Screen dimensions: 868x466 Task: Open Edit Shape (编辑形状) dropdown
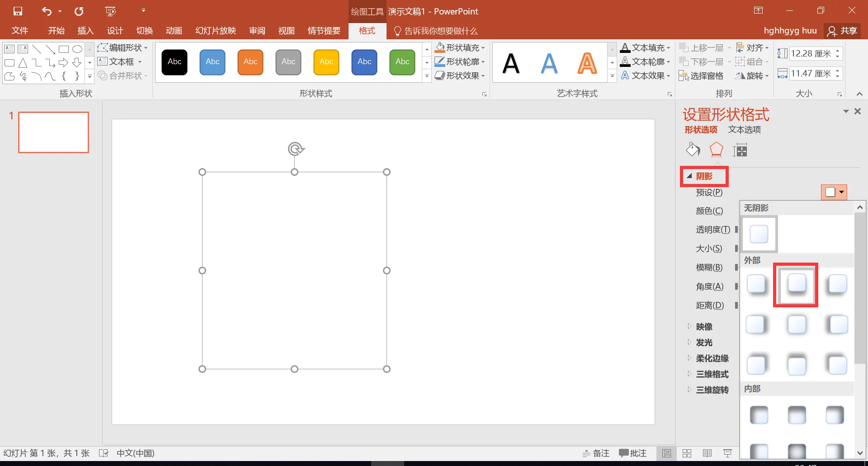coord(123,47)
